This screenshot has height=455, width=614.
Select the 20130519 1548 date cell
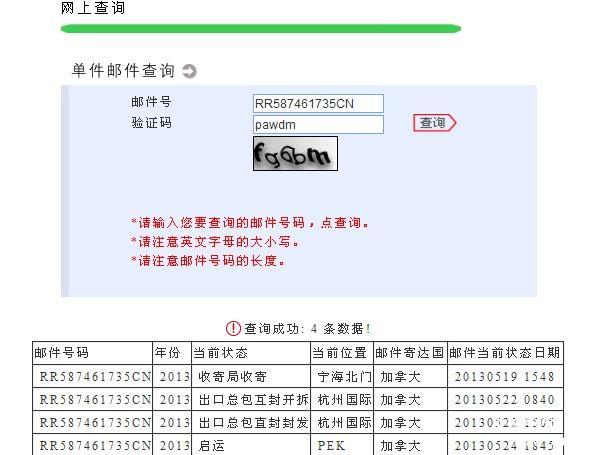point(505,377)
